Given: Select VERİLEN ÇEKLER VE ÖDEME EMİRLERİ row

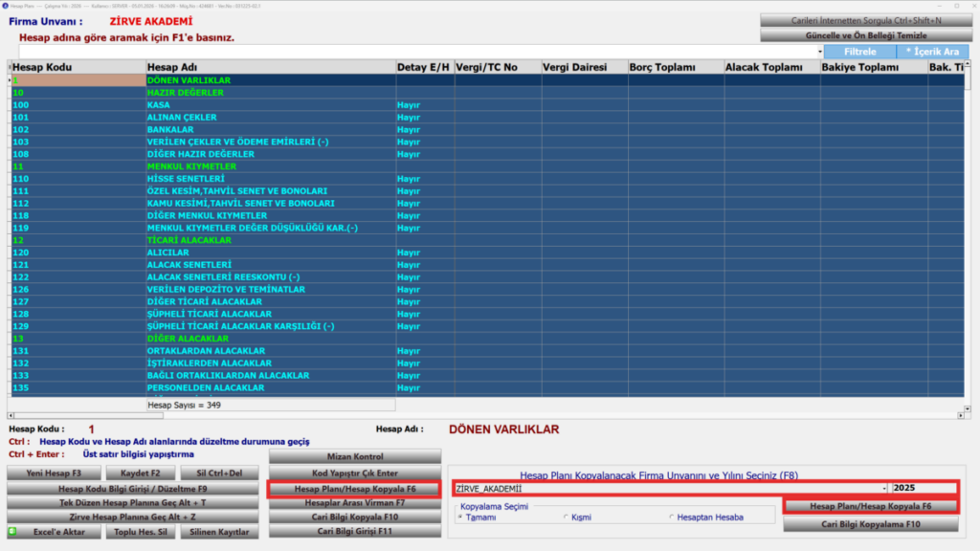Looking at the screenshot, I should 487,142.
